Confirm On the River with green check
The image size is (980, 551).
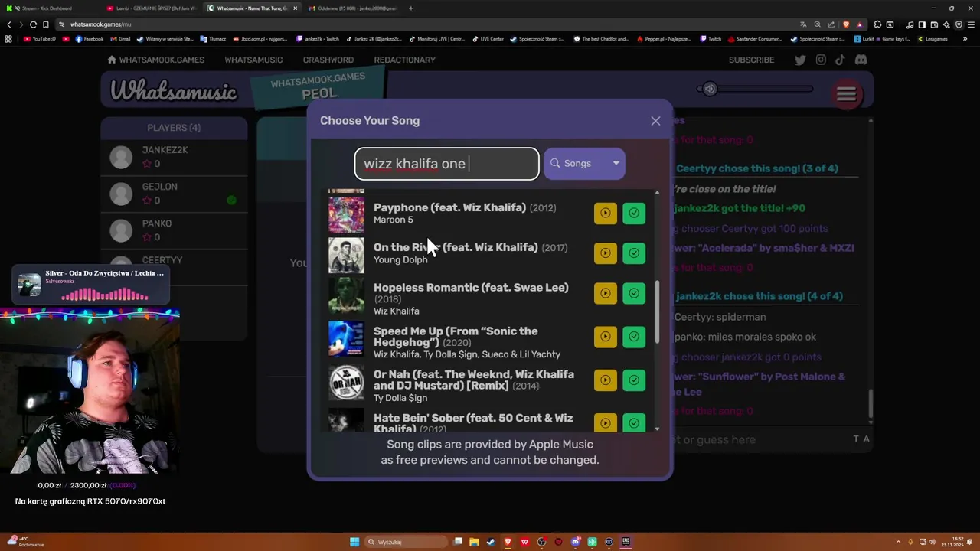click(x=634, y=253)
